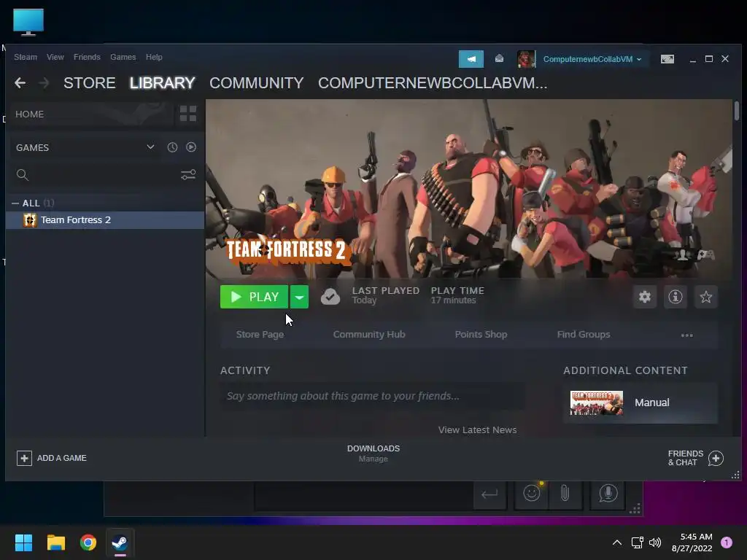Click send arrow in background chat window
This screenshot has height=560, width=747.
pos(489,494)
